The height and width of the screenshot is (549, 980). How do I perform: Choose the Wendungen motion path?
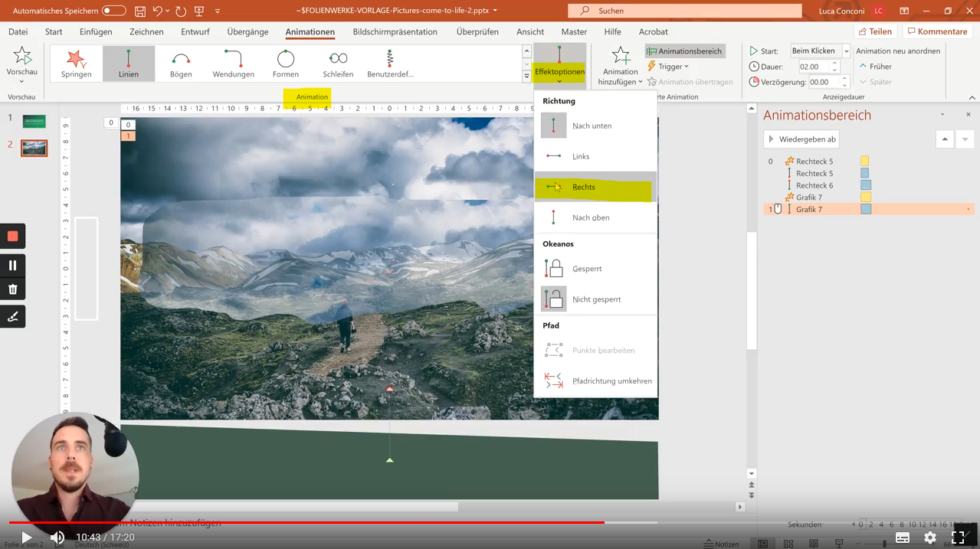[233, 64]
